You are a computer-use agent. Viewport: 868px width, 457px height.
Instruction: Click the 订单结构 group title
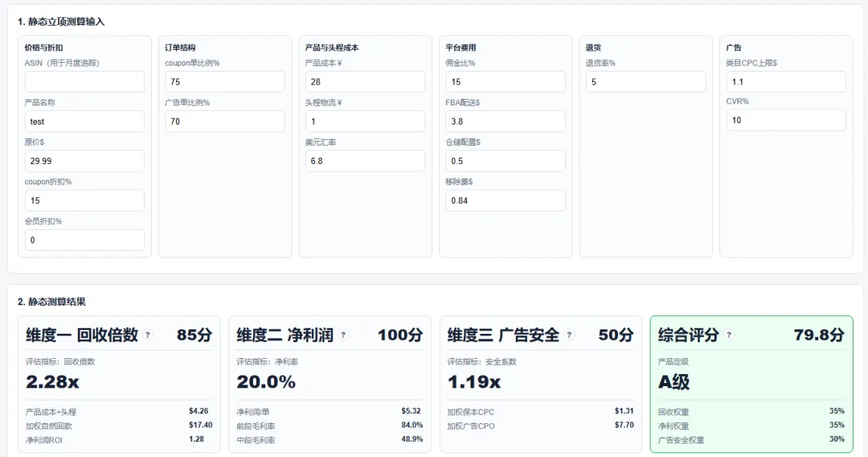coord(180,47)
